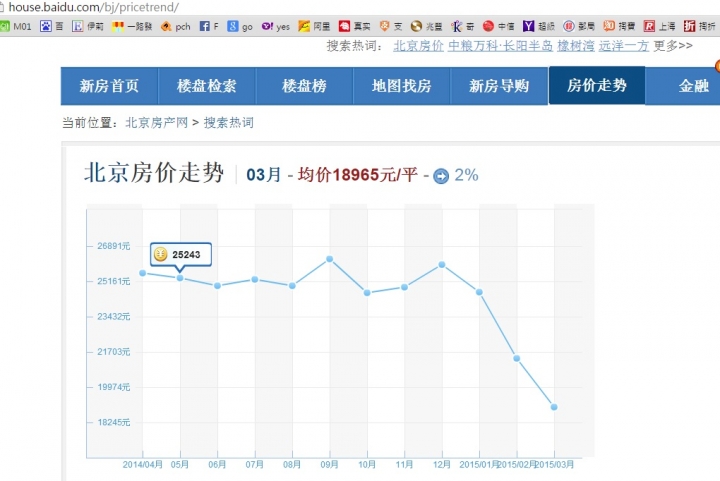Click the 2015/02月 data point
The image size is (720, 481).
click(517, 358)
